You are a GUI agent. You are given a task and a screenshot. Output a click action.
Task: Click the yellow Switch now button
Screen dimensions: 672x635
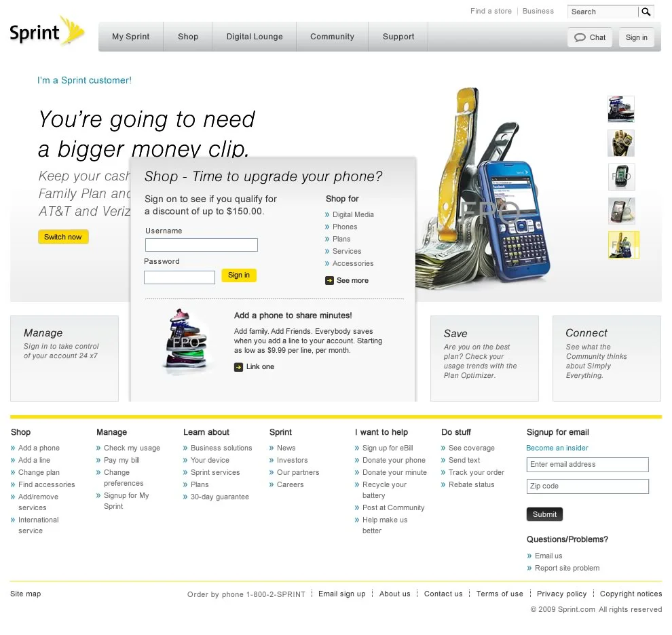pyautogui.click(x=63, y=237)
